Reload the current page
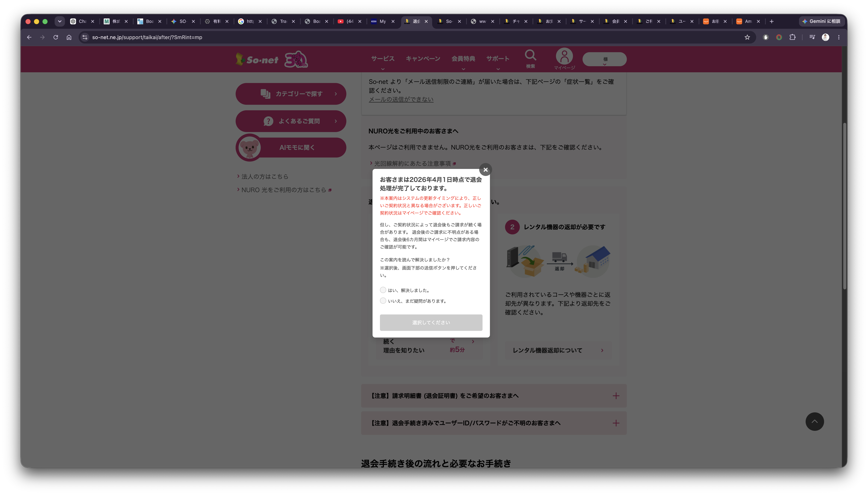 tap(56, 37)
